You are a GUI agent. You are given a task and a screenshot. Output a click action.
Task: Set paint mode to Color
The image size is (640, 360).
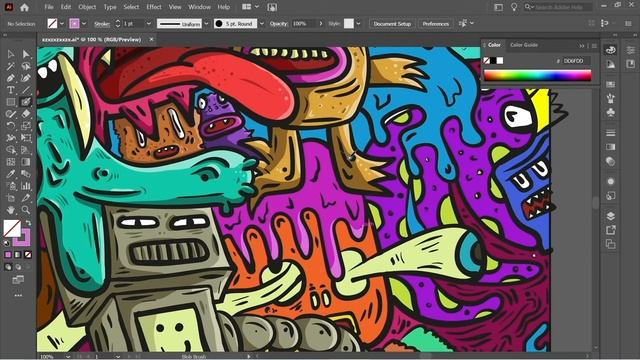[8, 255]
